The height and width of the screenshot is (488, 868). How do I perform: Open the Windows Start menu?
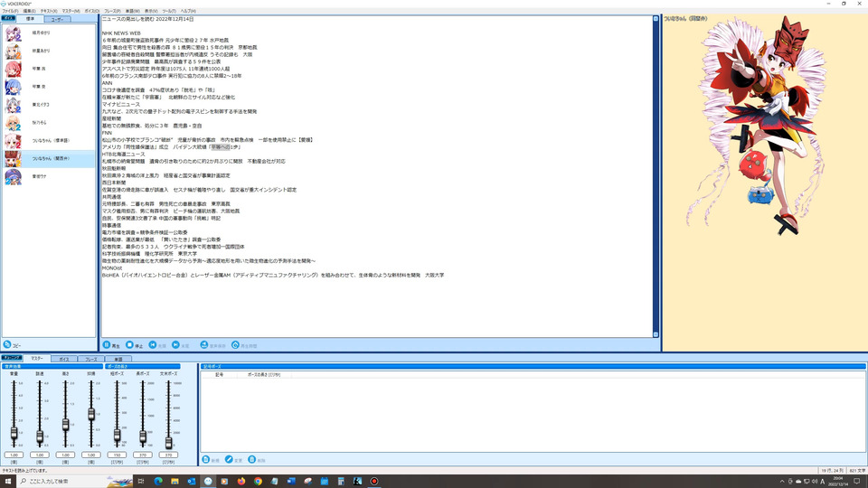click(8, 481)
